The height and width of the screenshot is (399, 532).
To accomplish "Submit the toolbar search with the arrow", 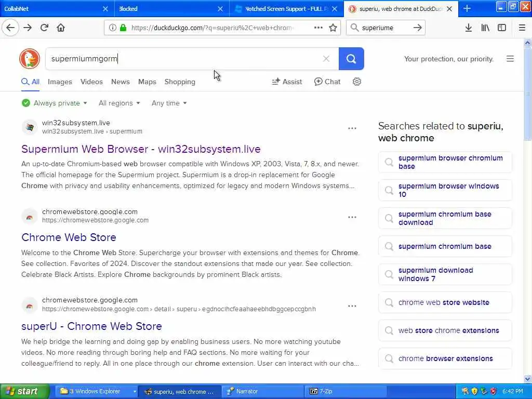I will (x=418, y=28).
